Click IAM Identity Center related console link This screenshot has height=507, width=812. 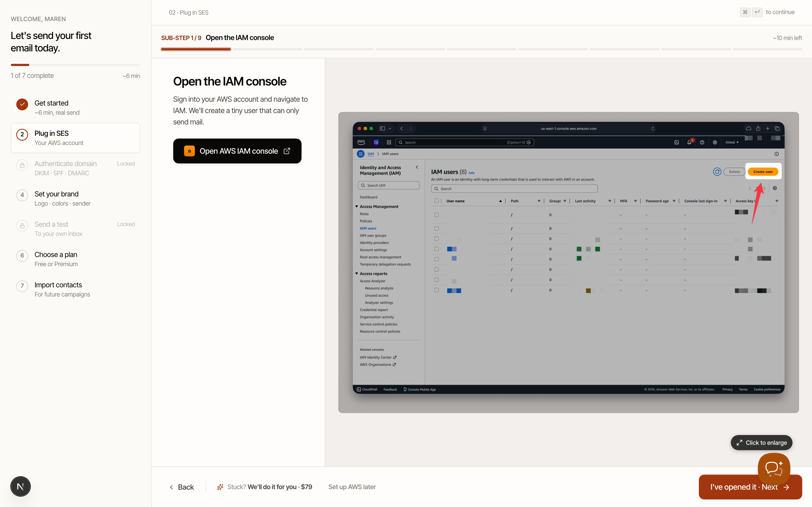point(378,357)
